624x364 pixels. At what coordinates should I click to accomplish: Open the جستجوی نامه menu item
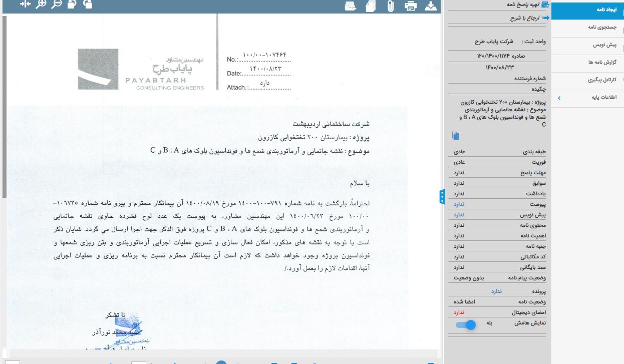coord(587,28)
